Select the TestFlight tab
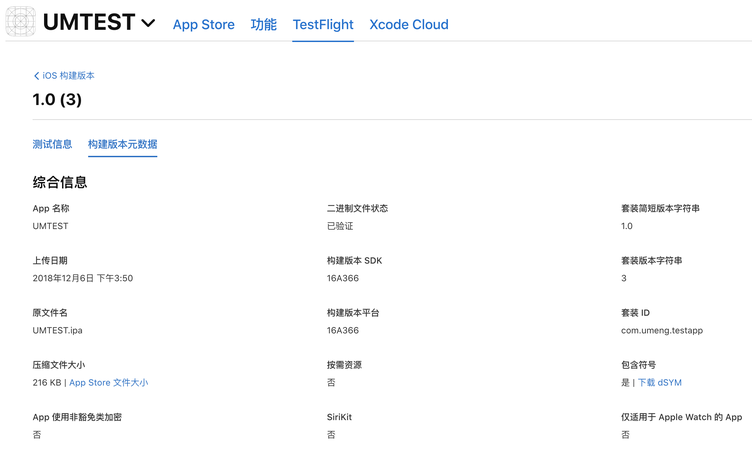 [323, 24]
